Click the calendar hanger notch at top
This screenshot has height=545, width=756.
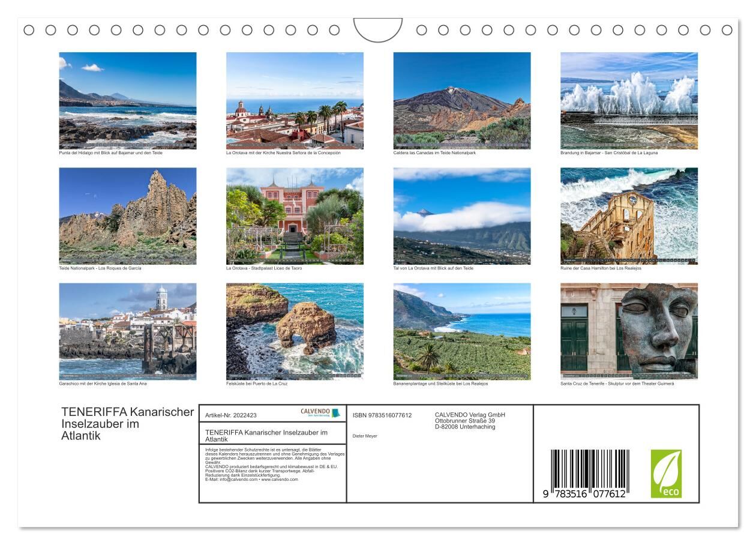click(x=378, y=29)
